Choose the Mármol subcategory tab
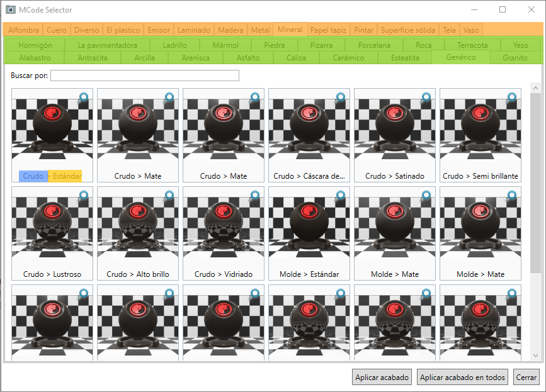Screen dimensions: 546x392 point(225,45)
